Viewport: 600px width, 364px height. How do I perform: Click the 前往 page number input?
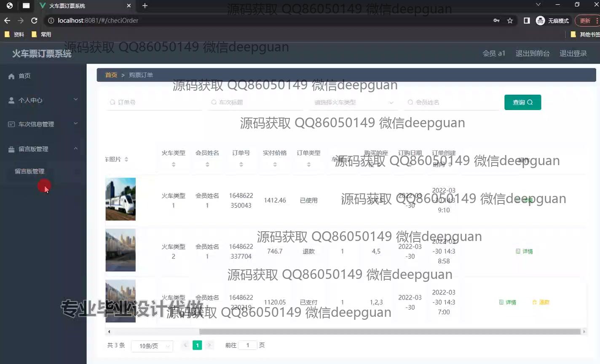point(248,345)
